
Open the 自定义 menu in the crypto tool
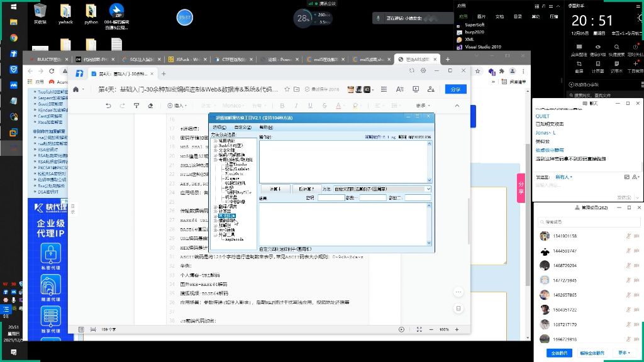pos(242,127)
